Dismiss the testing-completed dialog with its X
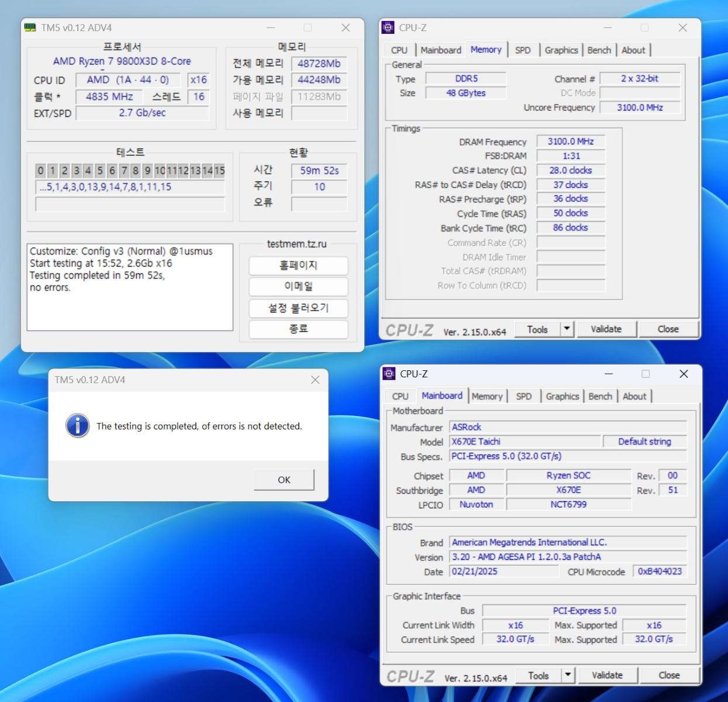The height and width of the screenshot is (702, 728). pos(315,380)
